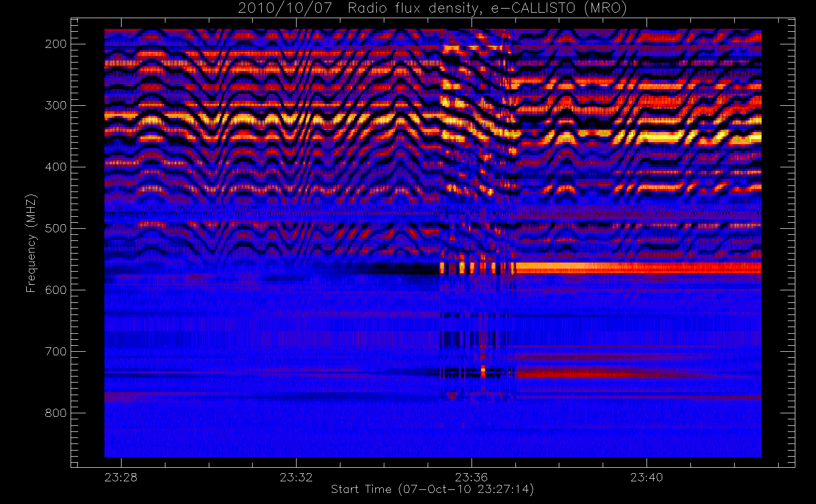The image size is (816, 504).
Task: Click the plot title 'Radio flux density, e-CALLISTO (MRO)'
Action: pyautogui.click(x=487, y=9)
